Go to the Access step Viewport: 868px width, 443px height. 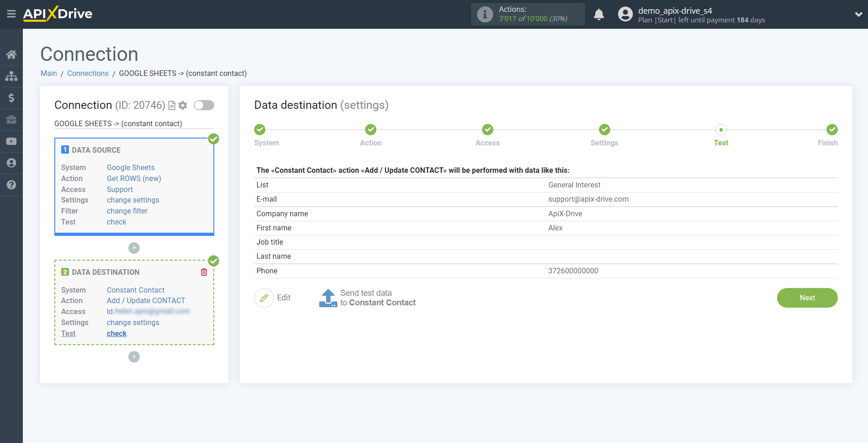coord(488,130)
